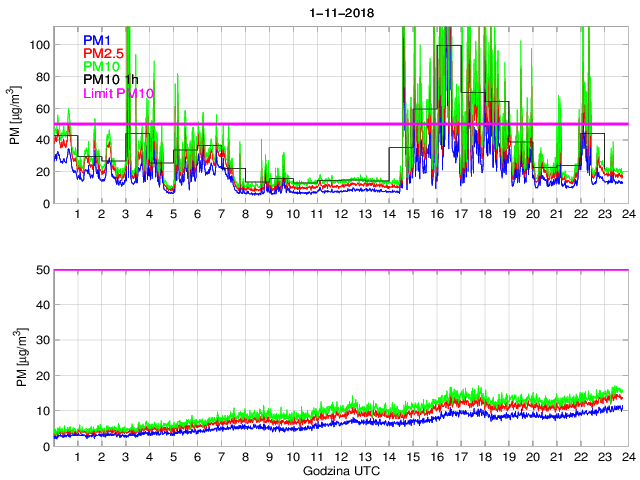Select the blue PM1 legend entry
The height and width of the screenshot is (480, 640).
(x=98, y=40)
